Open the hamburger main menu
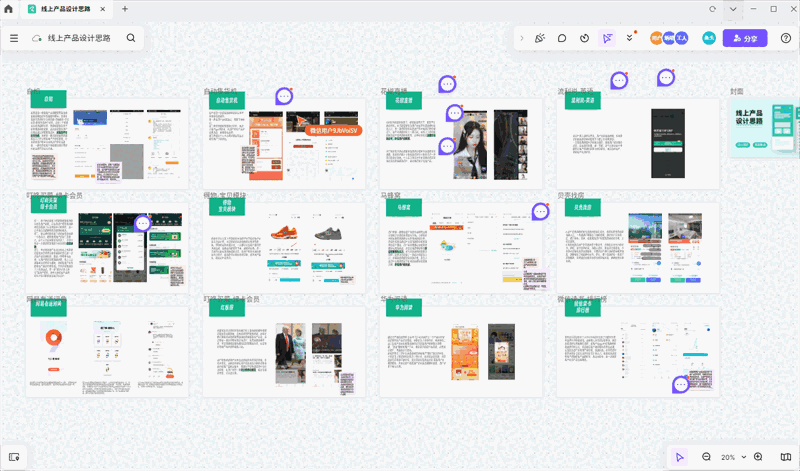 [14, 38]
